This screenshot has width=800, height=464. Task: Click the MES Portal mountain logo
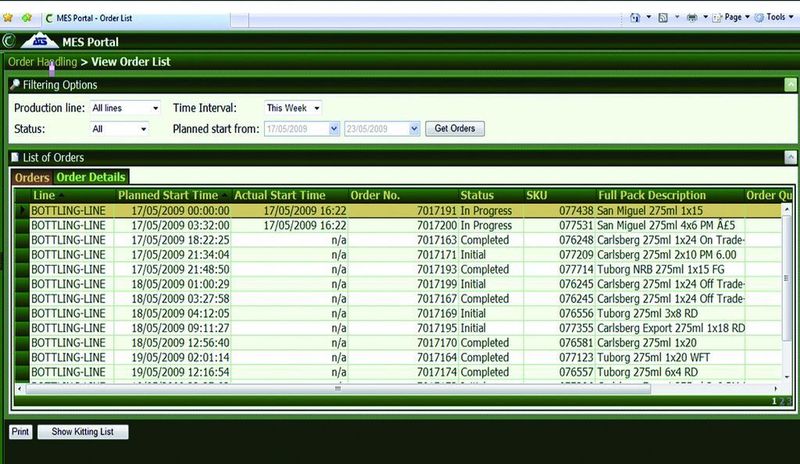pos(39,41)
